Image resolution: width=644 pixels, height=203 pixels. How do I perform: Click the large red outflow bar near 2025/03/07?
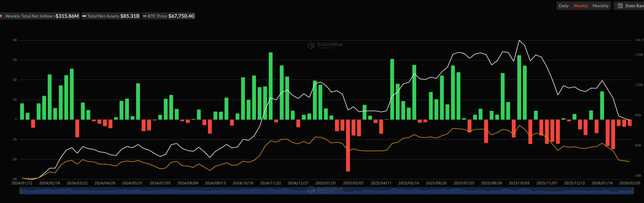coord(348,145)
